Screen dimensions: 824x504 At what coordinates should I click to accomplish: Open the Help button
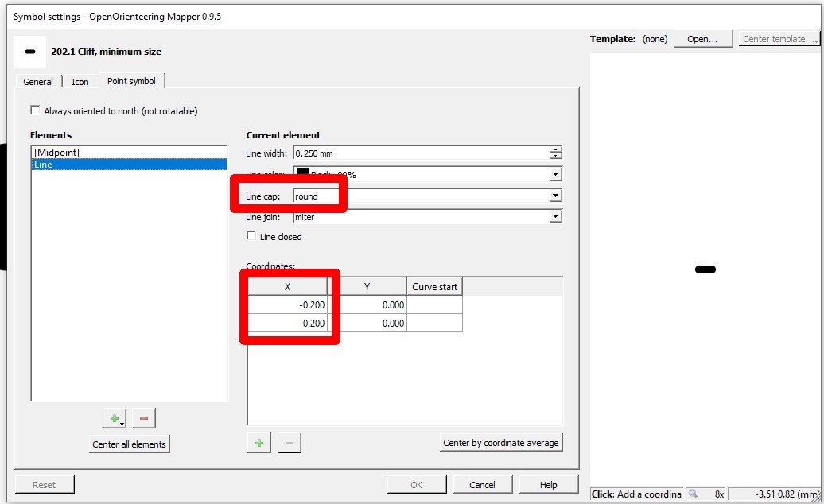point(548,485)
